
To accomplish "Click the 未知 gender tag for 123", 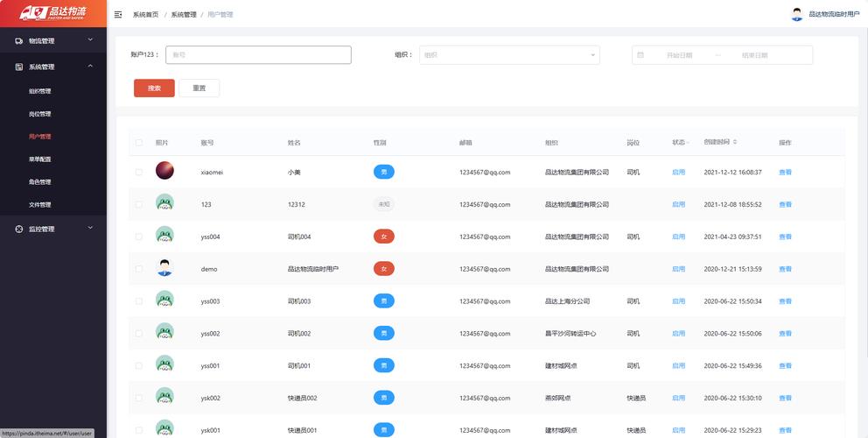I will (383, 204).
